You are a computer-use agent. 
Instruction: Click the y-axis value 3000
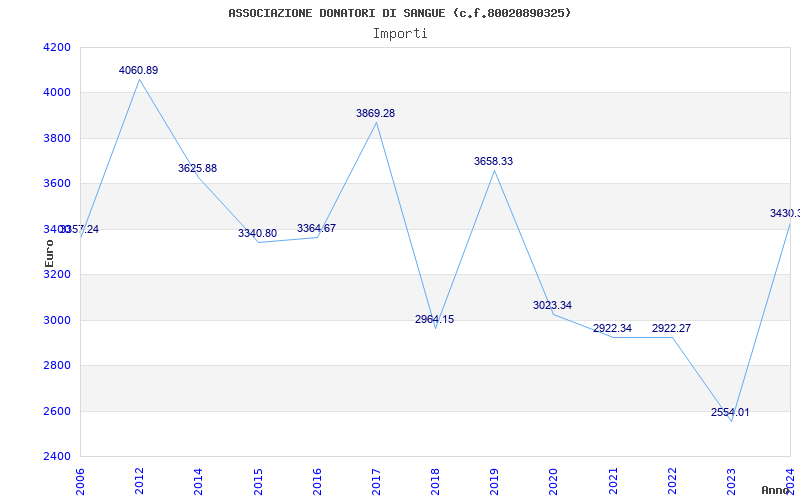[57, 320]
